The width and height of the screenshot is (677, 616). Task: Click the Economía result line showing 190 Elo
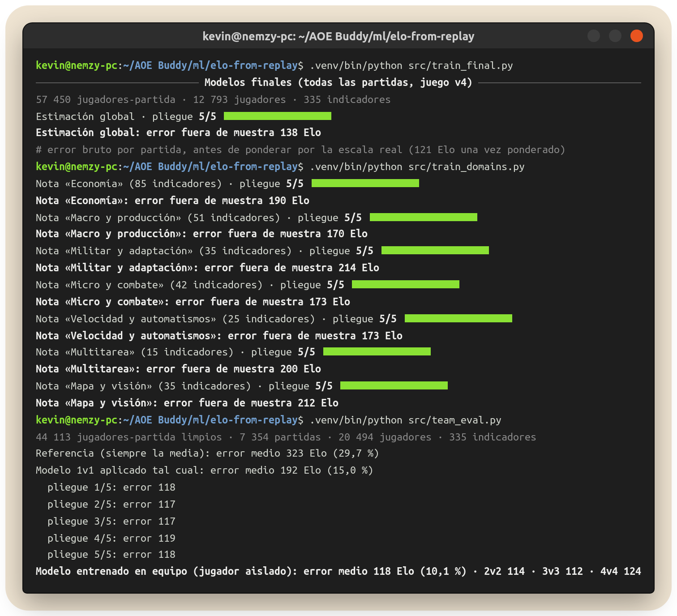click(x=172, y=201)
